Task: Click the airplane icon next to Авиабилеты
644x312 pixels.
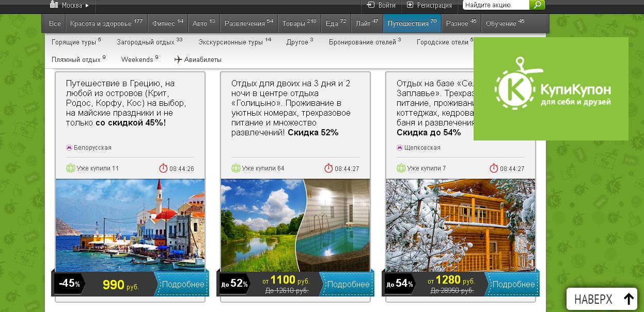Action: pyautogui.click(x=178, y=59)
